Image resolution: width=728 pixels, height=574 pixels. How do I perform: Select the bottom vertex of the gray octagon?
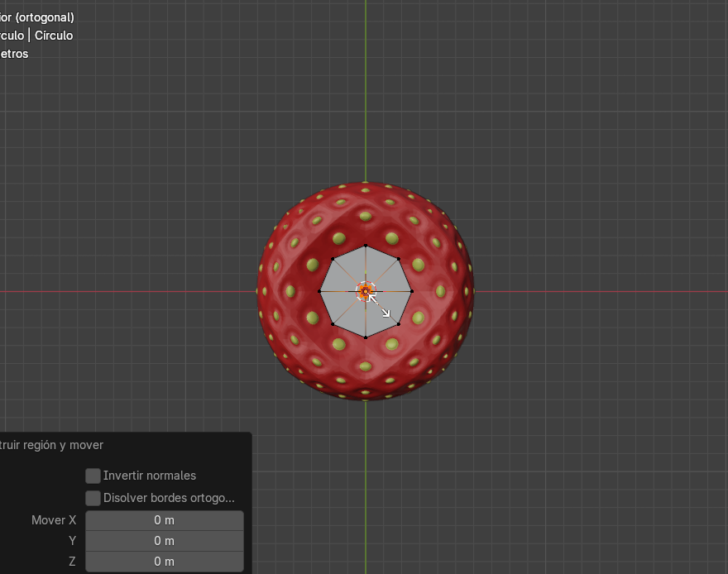366,337
